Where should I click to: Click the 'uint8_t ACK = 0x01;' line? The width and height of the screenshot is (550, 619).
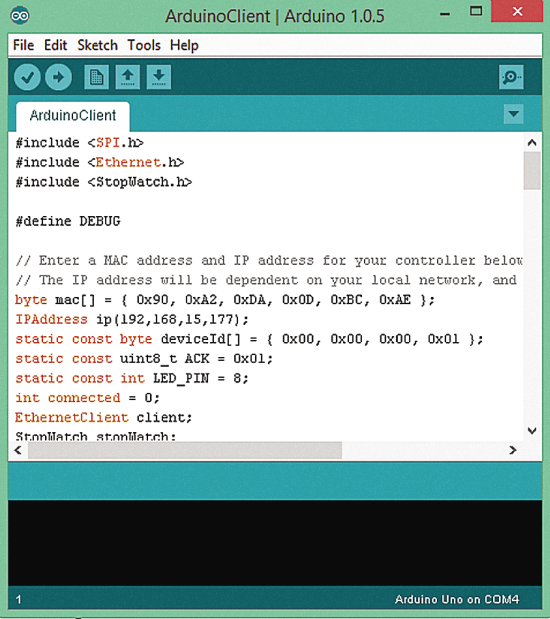click(144, 359)
